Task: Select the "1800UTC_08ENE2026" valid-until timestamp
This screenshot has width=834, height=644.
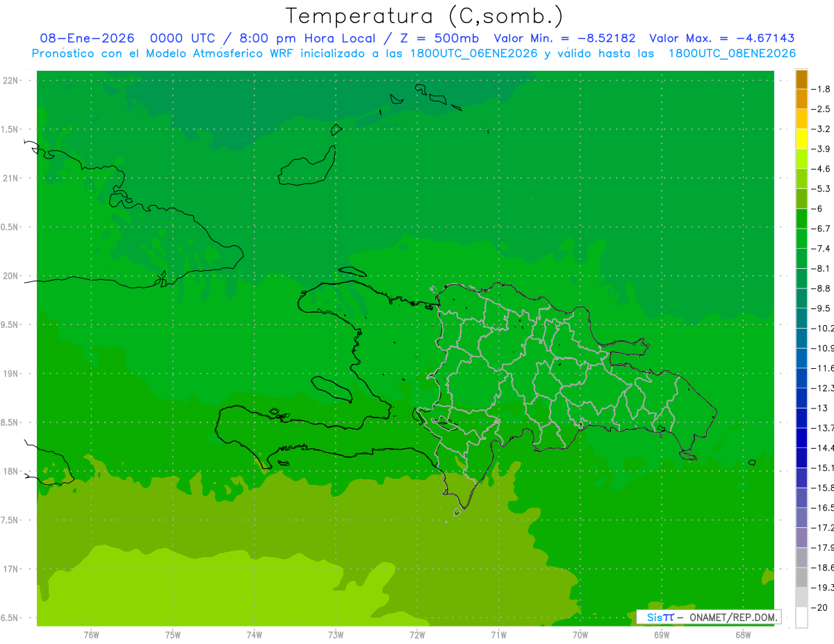Action: point(732,53)
